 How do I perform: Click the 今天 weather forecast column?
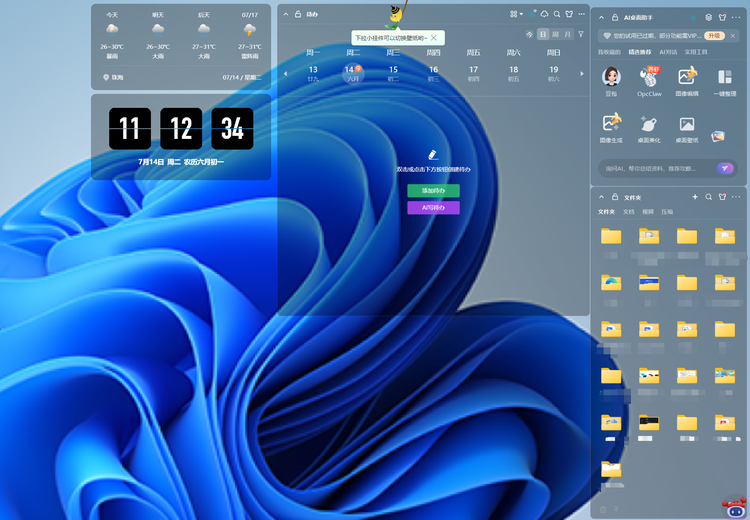coord(112,36)
